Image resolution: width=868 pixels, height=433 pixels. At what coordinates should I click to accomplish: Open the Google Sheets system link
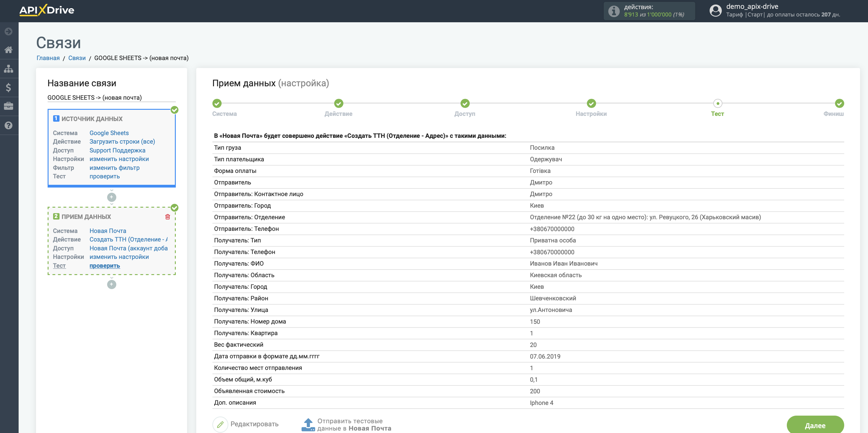[109, 133]
